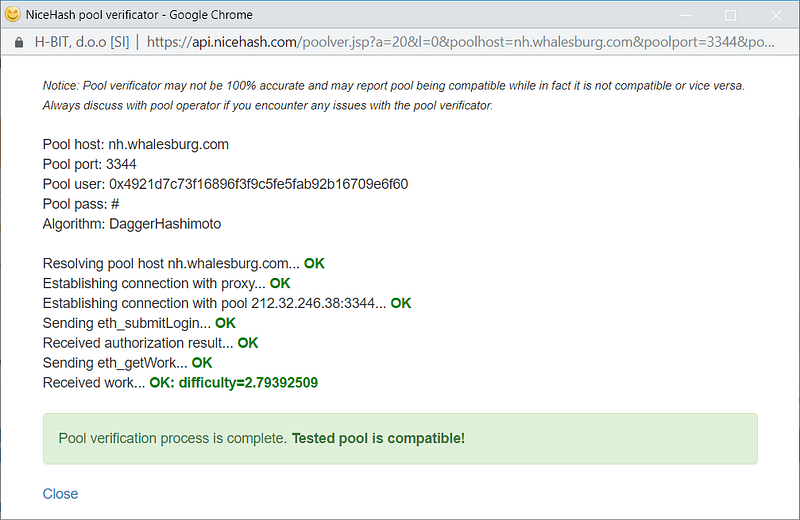This screenshot has height=520, width=800.
Task: Click 'OK: difficulty=2.79392509' result text
Action: coord(234,383)
